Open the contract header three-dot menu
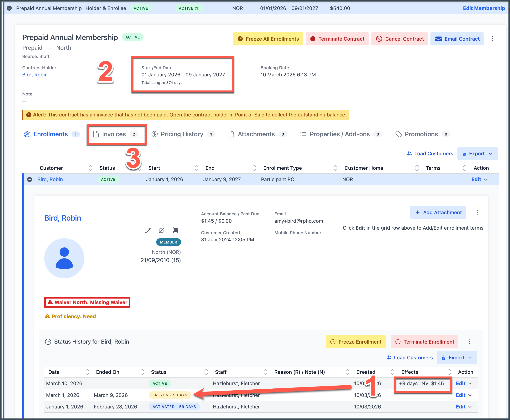The width and height of the screenshot is (510, 420). 492,39
